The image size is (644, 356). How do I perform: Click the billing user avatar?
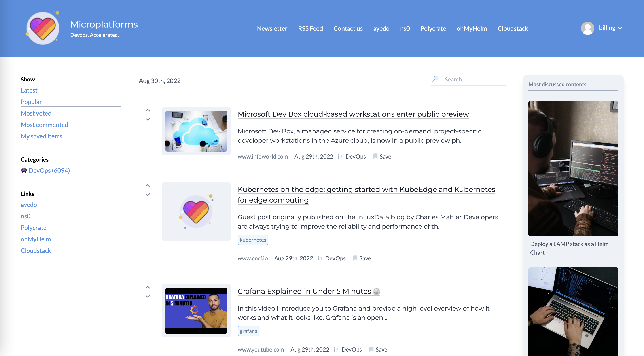(x=587, y=28)
